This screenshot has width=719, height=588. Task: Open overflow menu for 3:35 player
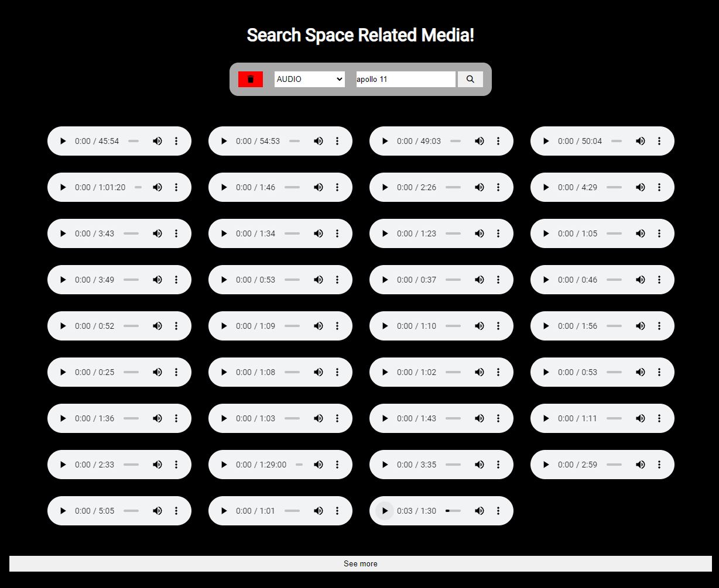pyautogui.click(x=498, y=465)
